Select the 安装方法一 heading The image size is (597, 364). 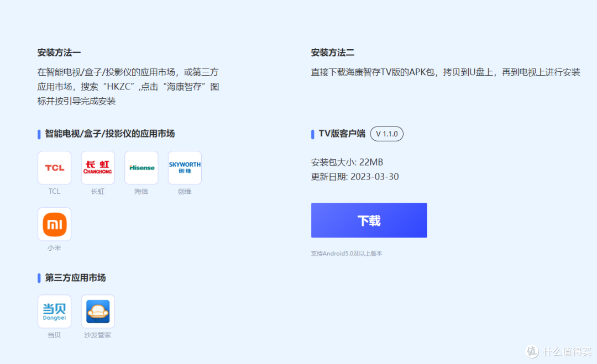(x=59, y=52)
